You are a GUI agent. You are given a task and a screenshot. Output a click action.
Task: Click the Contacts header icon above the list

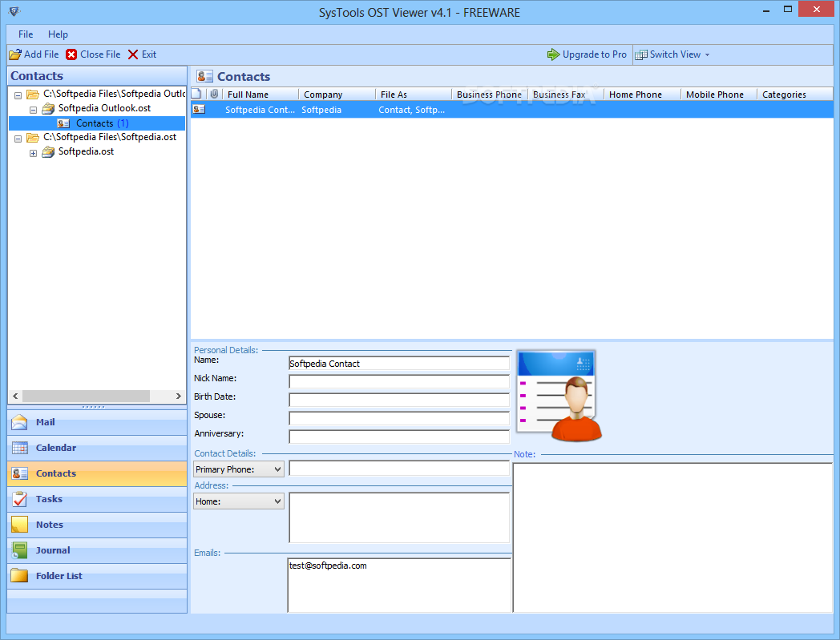(x=204, y=77)
